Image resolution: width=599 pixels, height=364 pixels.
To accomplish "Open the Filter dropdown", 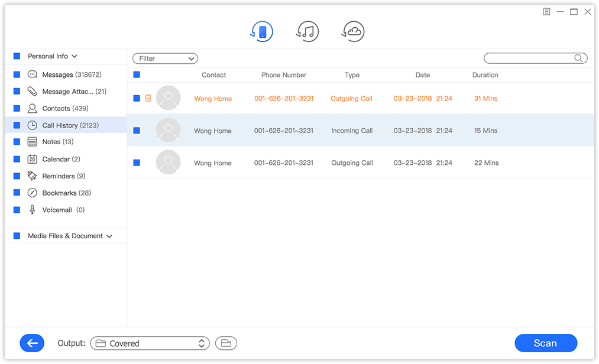I will (165, 58).
